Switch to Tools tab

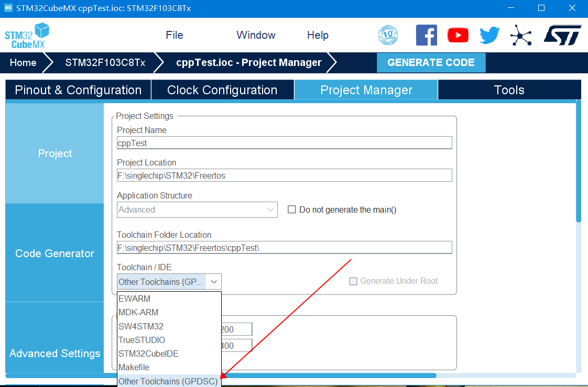pyautogui.click(x=509, y=90)
